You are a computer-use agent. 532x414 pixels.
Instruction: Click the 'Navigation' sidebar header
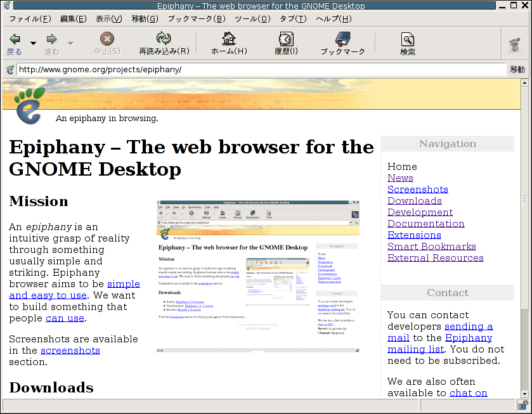tap(448, 144)
